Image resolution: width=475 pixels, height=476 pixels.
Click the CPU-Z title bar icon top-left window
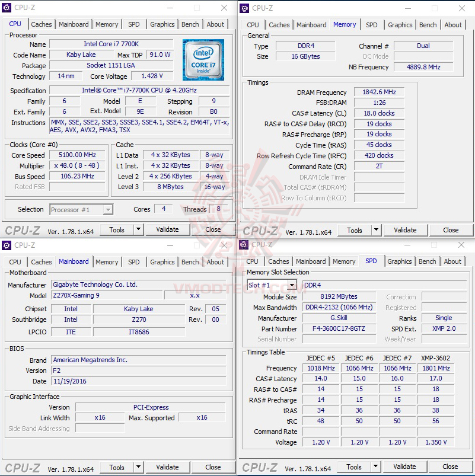click(8, 8)
